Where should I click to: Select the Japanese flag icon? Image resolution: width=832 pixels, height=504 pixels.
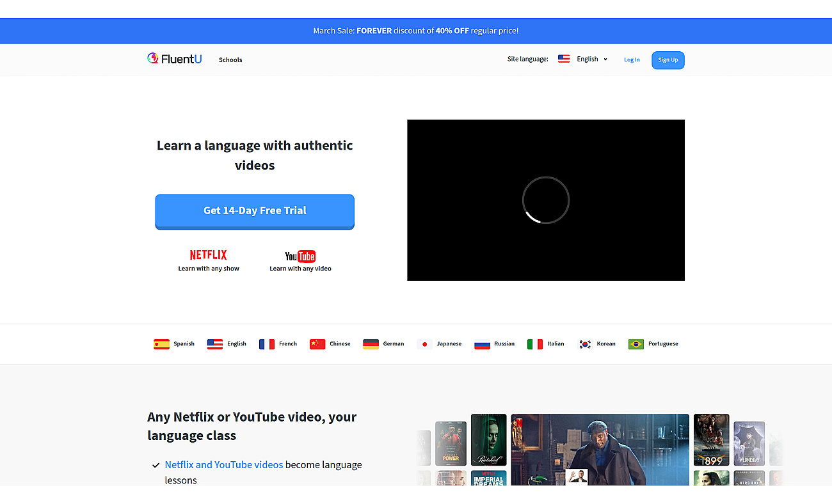tap(424, 344)
